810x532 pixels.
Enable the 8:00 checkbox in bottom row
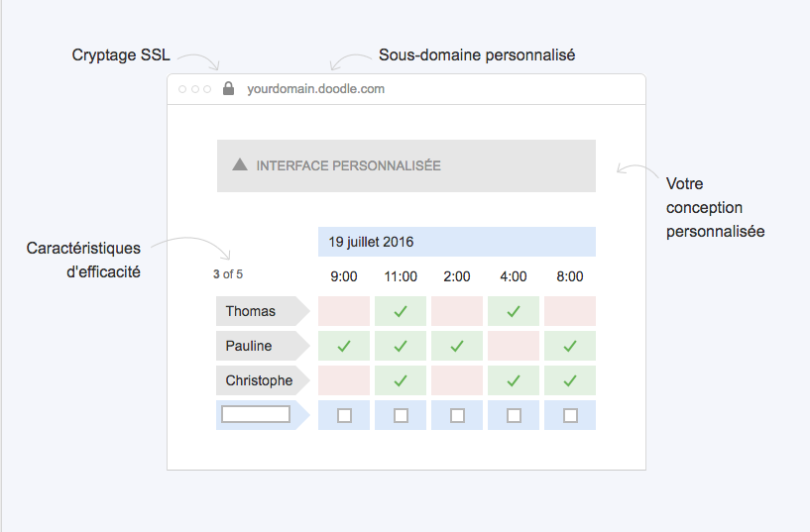[x=570, y=415]
